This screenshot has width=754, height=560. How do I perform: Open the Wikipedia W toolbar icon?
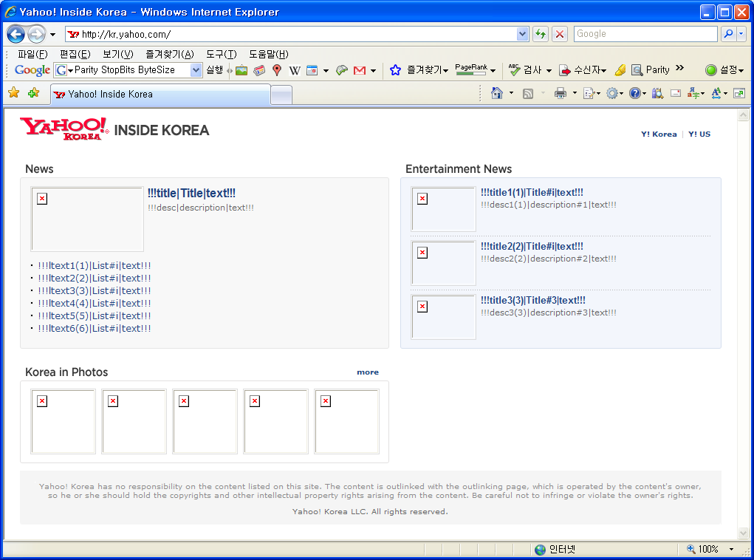295,71
